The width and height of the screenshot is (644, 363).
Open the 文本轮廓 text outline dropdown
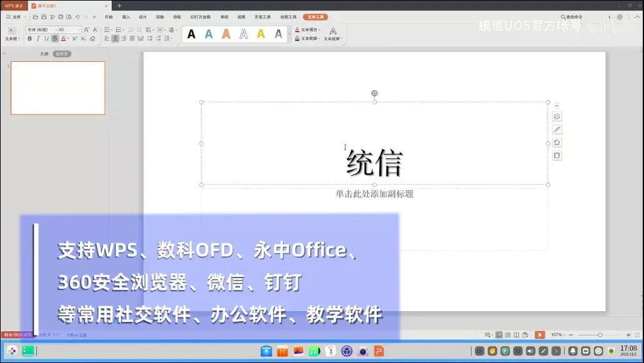[308, 38]
